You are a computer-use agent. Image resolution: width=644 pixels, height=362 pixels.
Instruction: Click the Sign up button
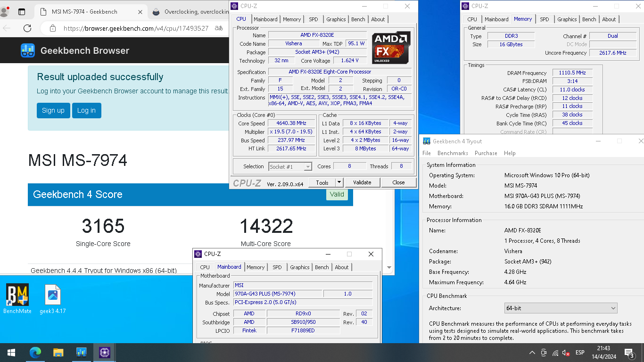(53, 110)
